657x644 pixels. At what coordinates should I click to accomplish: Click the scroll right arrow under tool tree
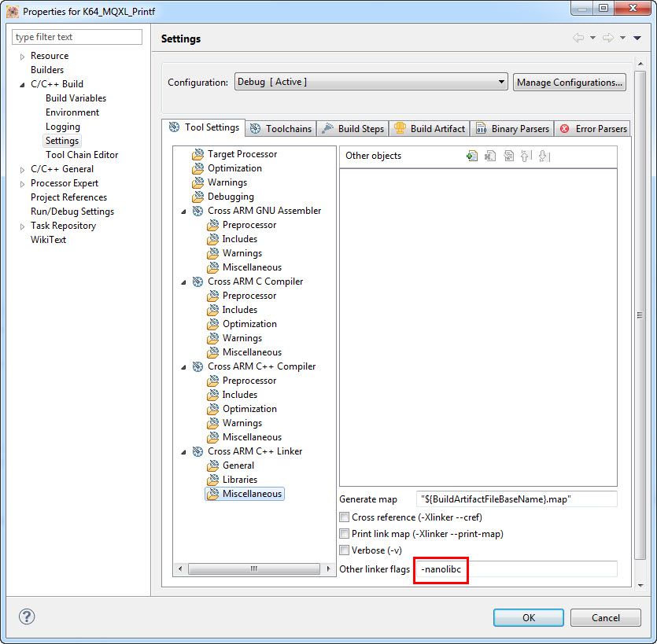329,569
